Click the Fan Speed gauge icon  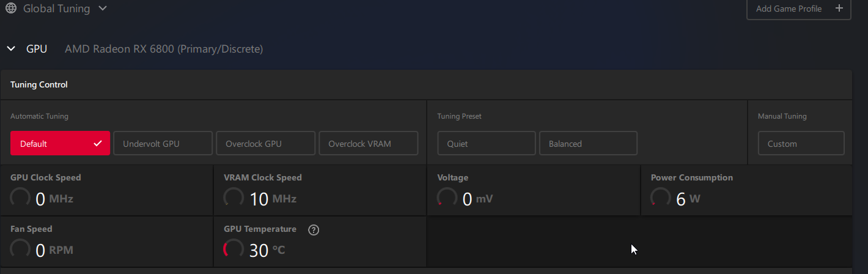(20, 249)
